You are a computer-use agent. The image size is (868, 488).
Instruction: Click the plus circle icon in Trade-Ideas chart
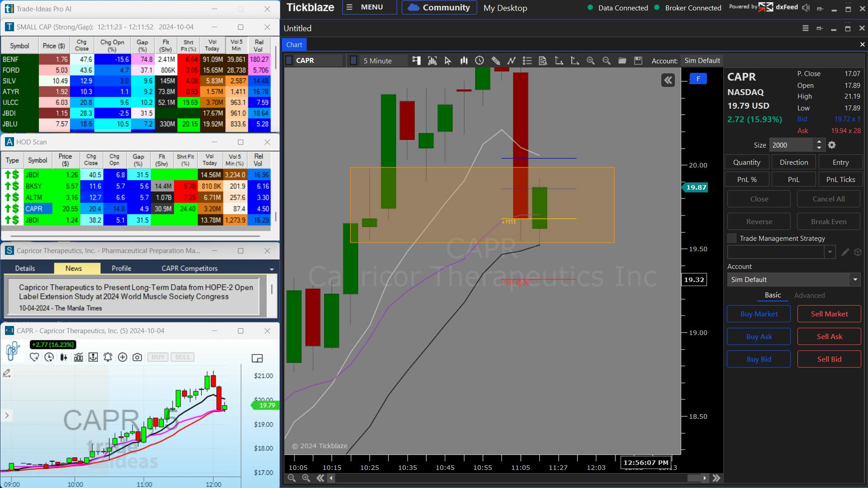123,357
